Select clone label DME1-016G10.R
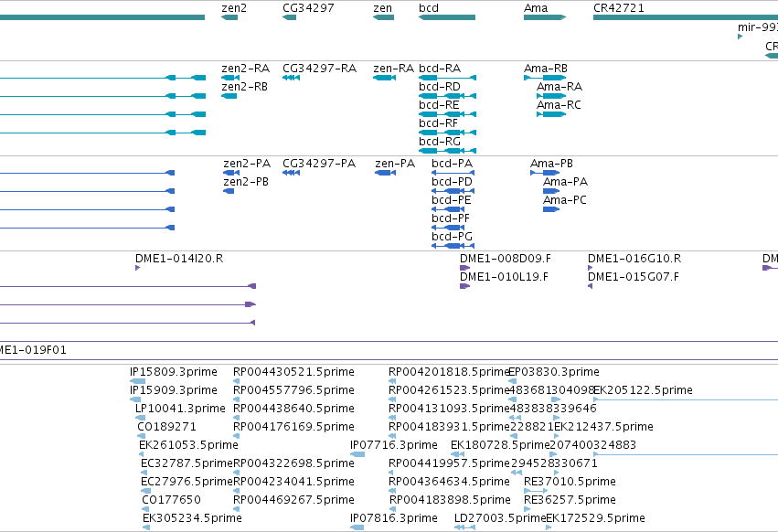This screenshot has width=778, height=532. (x=634, y=259)
